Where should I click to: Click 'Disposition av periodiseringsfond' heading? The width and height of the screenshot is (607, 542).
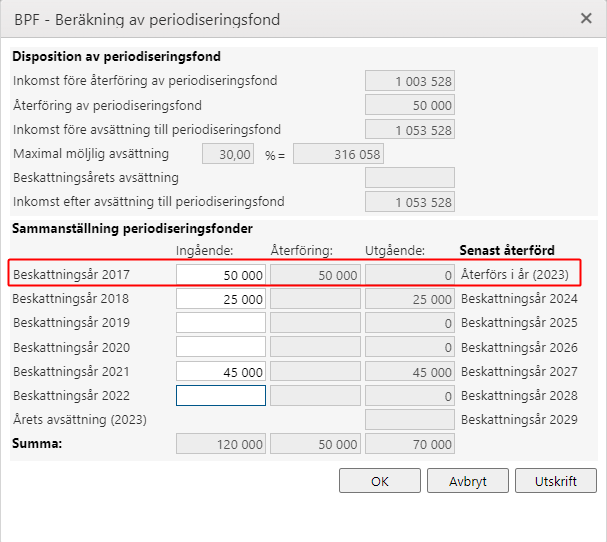(x=117, y=57)
